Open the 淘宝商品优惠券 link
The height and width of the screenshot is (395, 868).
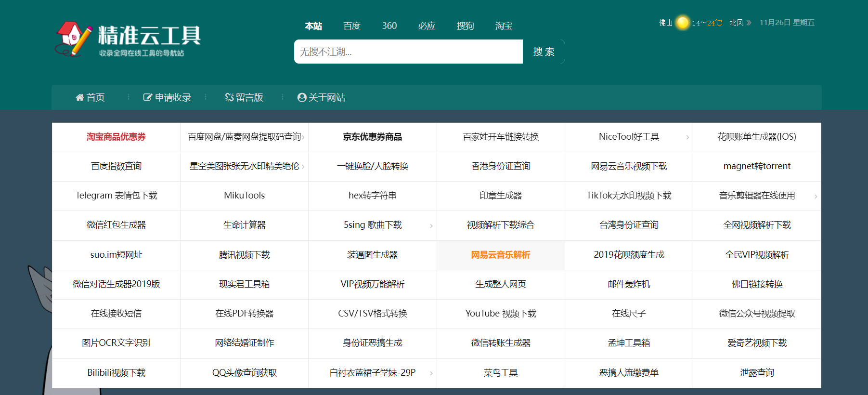[x=116, y=137]
